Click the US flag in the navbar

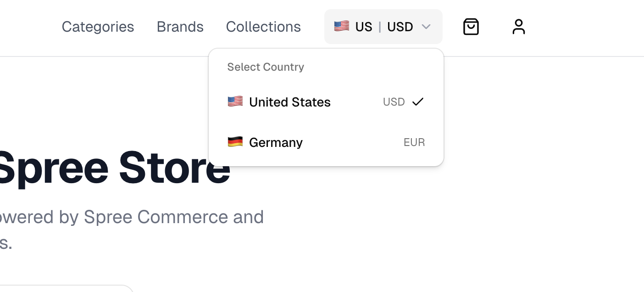342,26
